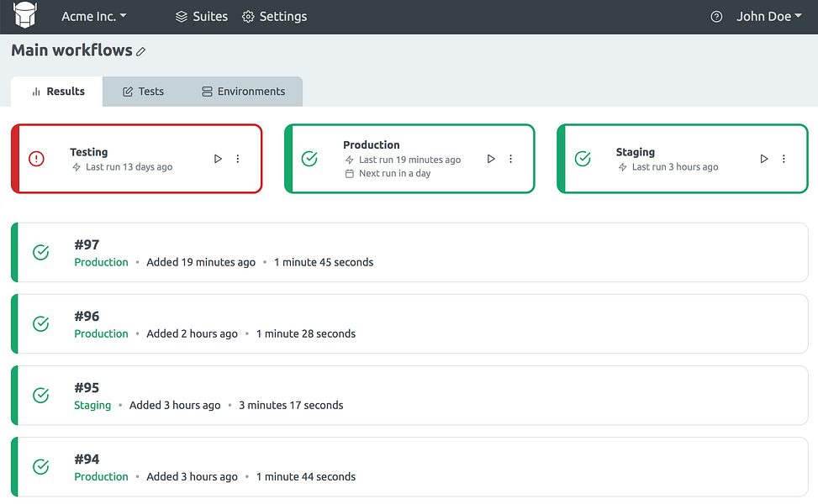Screen dimensions: 818x504
Task: Open result #94
Action: [x=409, y=466]
